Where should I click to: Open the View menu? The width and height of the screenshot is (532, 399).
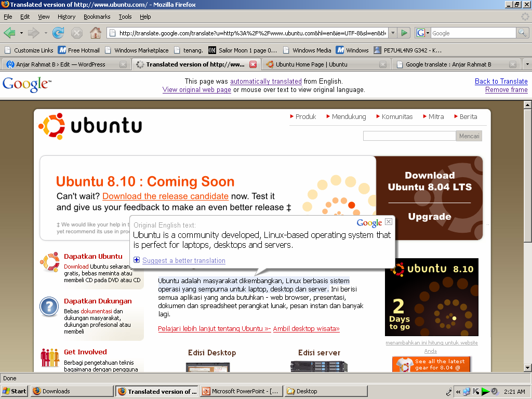pos(44,17)
